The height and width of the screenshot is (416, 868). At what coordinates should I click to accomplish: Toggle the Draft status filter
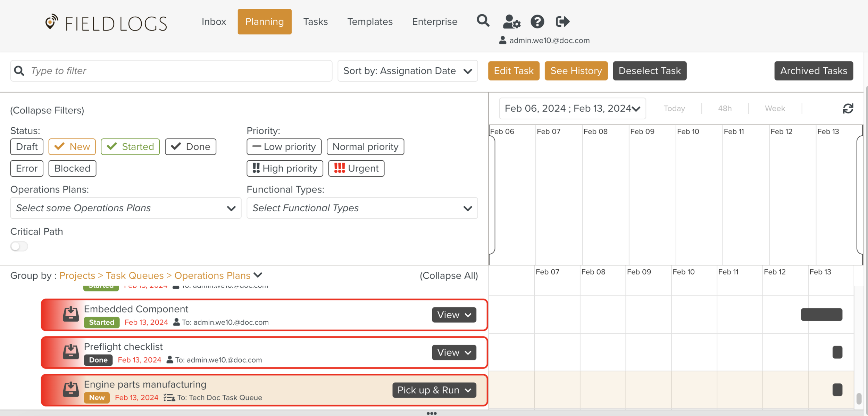(x=27, y=147)
